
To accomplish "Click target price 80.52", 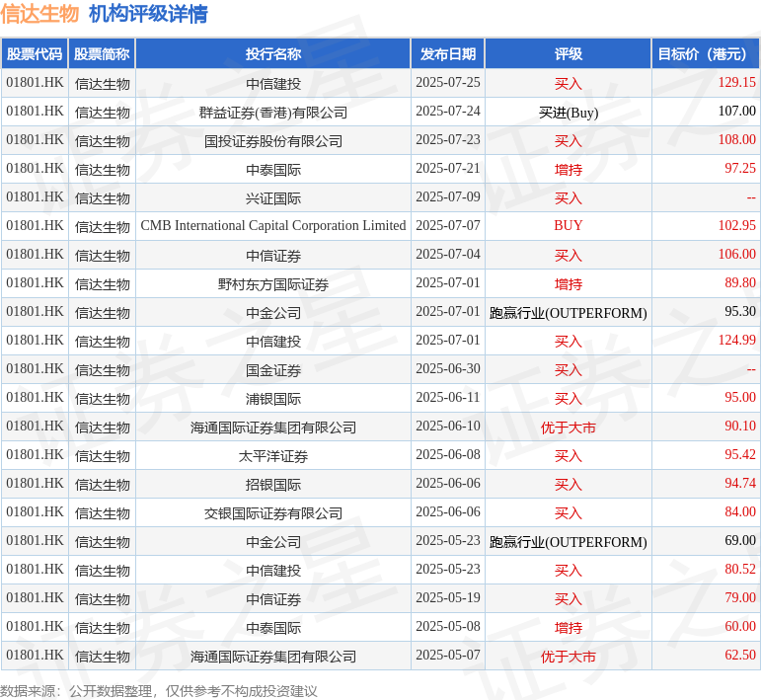I will (740, 570).
